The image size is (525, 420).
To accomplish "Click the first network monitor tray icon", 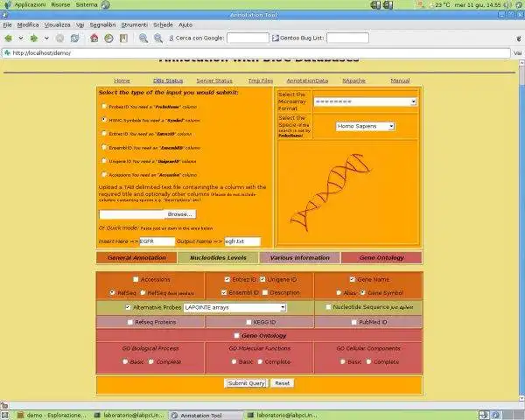I will pyautogui.click(x=376, y=4).
